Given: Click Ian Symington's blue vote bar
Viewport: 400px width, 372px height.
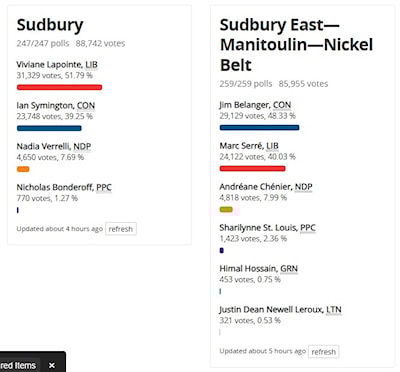Looking at the screenshot, I should (x=49, y=128).
